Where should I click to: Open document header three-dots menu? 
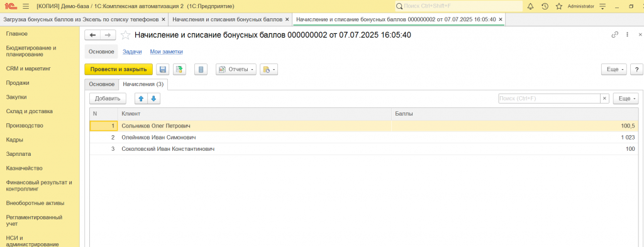(628, 35)
